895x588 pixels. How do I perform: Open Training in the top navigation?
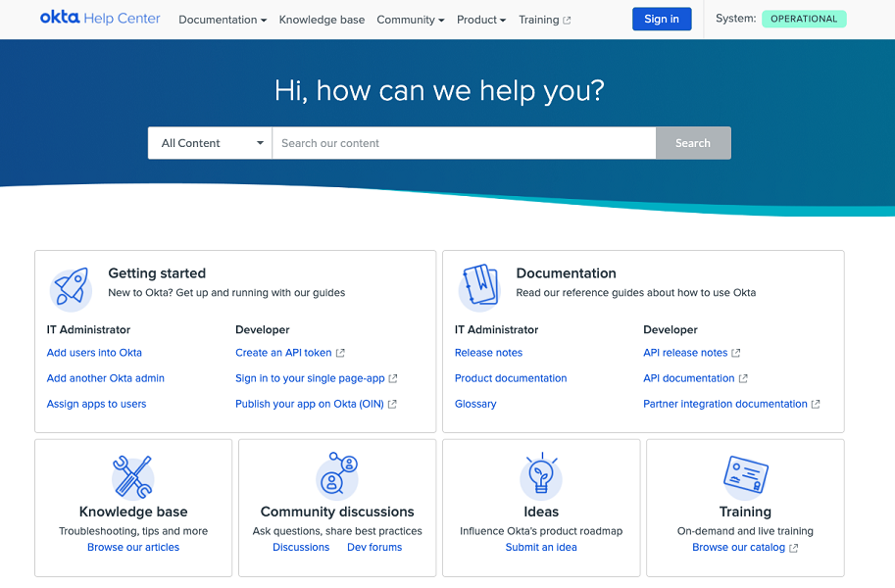point(539,20)
